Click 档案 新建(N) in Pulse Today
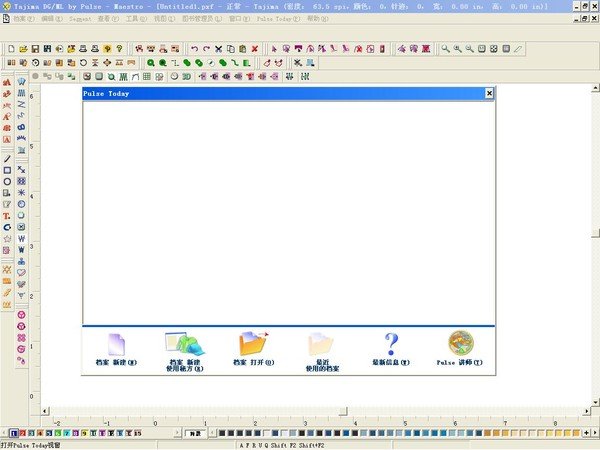Screen dimensions: 600x450 (116, 350)
